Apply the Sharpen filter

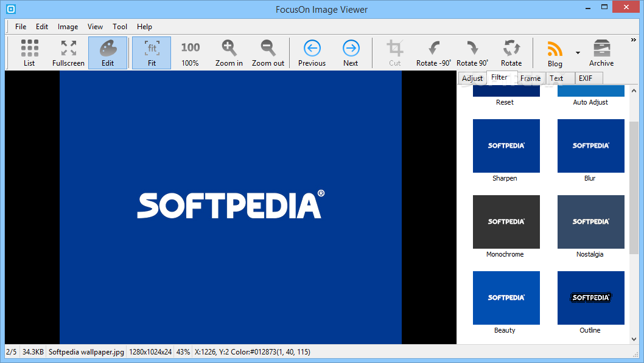[x=506, y=145]
